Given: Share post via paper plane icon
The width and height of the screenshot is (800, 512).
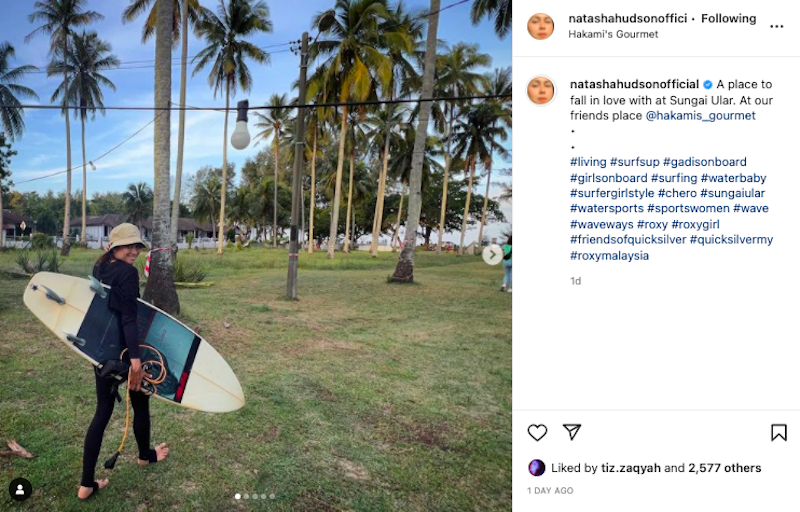Looking at the screenshot, I should coord(572,432).
